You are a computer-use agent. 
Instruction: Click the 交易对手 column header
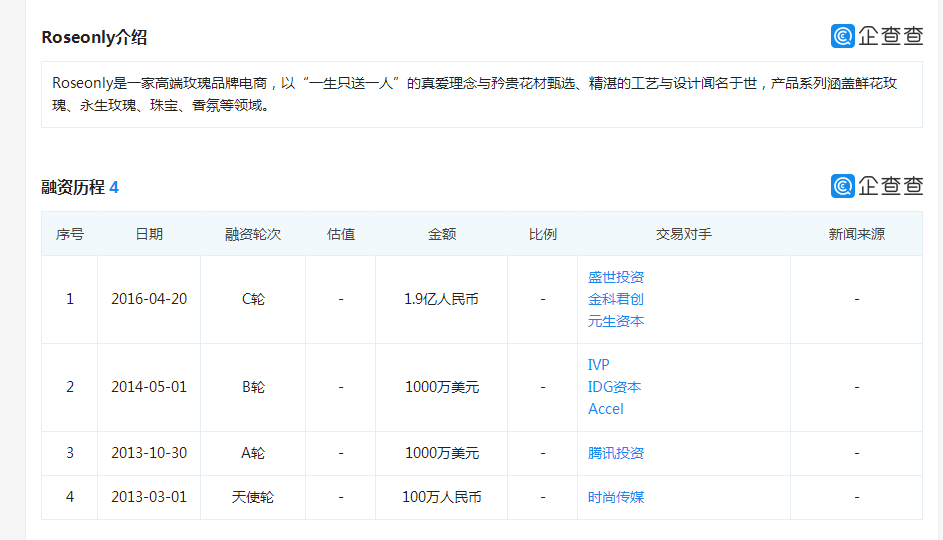coord(684,234)
